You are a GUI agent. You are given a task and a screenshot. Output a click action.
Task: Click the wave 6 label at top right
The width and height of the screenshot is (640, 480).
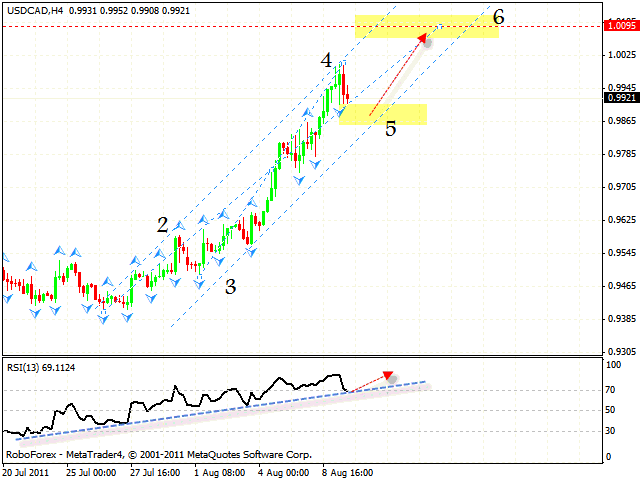tap(498, 17)
